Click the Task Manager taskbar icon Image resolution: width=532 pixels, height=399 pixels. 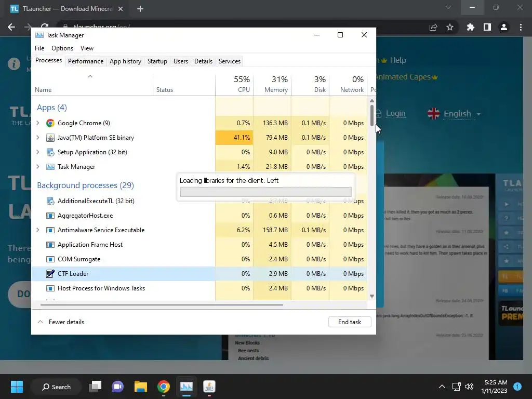tap(187, 387)
